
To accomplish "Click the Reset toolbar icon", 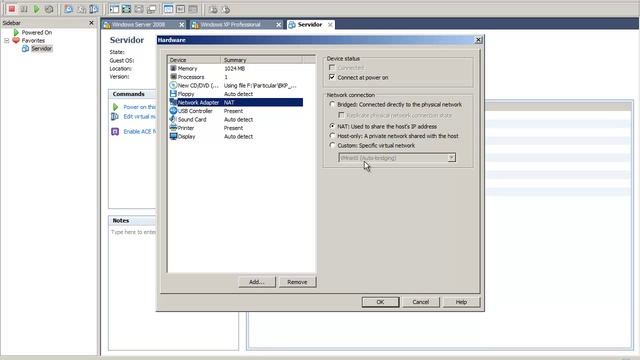I will pos(49,9).
